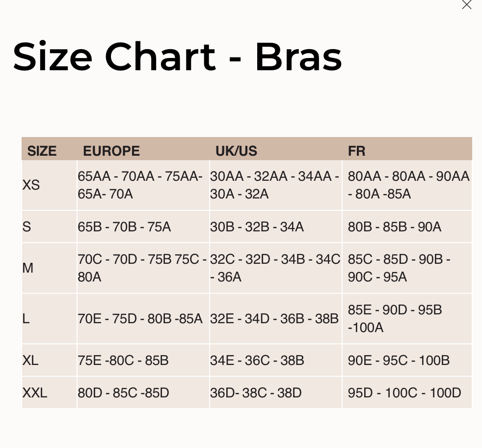Select the XXL row label
The width and height of the screenshot is (482, 448).
[35, 392]
